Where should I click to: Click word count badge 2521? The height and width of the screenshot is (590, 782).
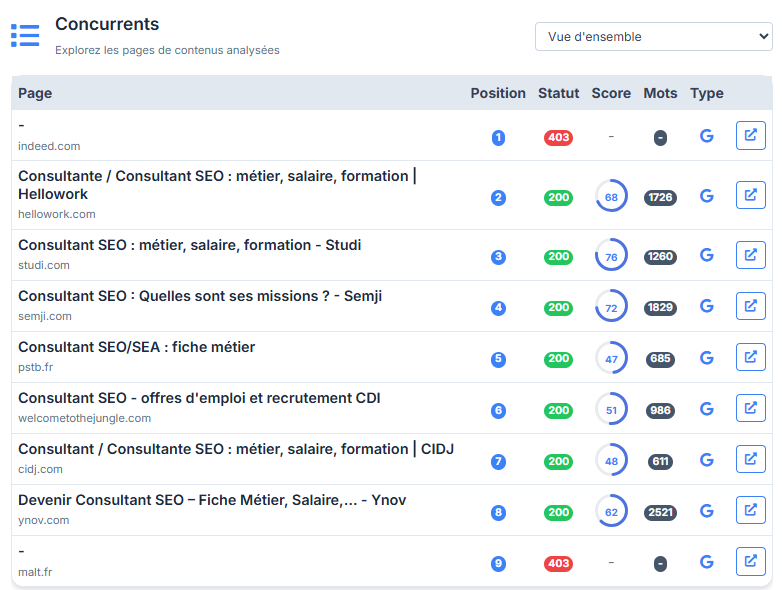[660, 513]
